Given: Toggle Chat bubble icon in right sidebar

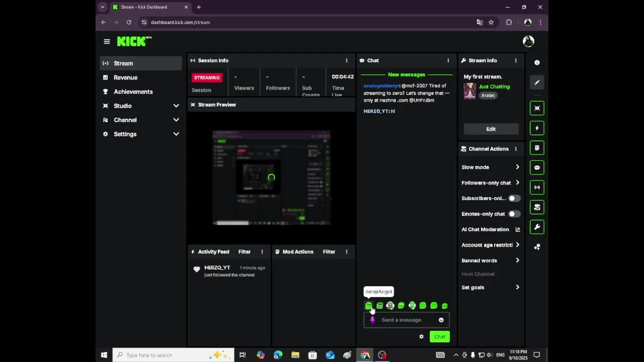Looking at the screenshot, I should pos(537,167).
